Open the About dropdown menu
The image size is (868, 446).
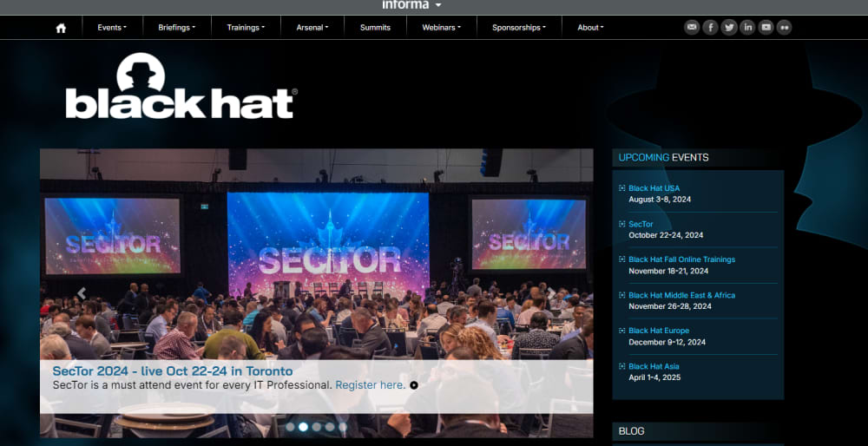(590, 27)
